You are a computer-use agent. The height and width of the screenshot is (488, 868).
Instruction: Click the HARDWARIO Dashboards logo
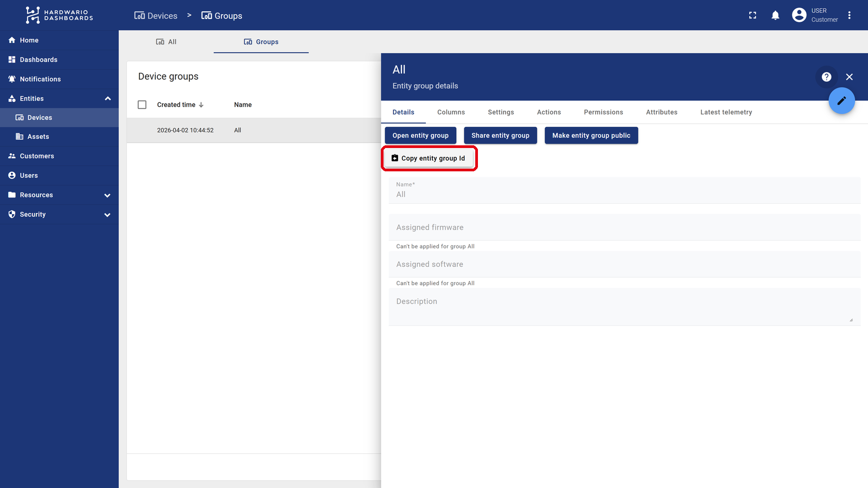(x=59, y=15)
